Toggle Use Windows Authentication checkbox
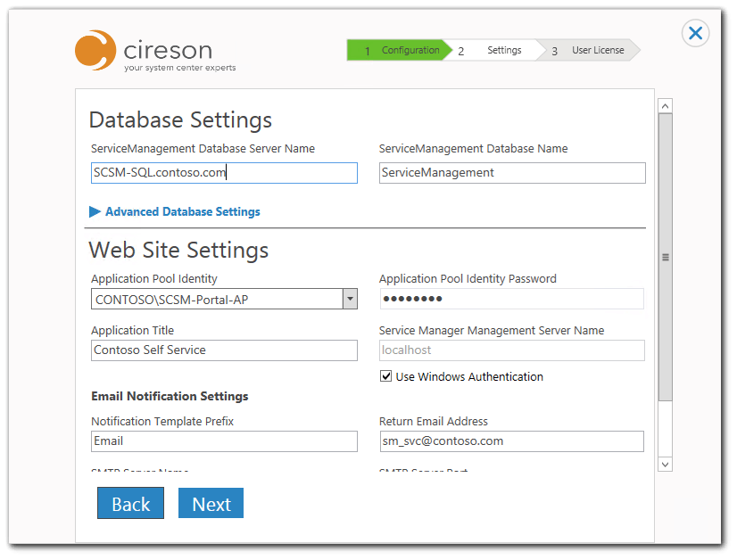 (386, 376)
